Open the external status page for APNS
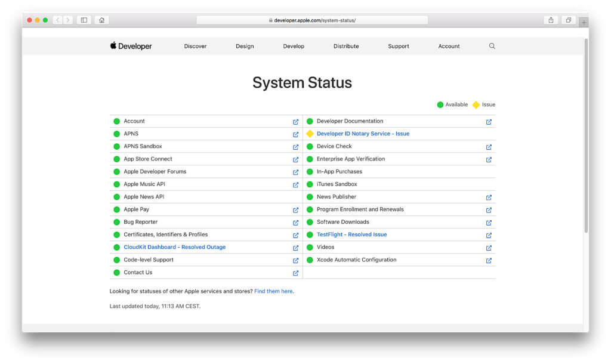 (295, 134)
